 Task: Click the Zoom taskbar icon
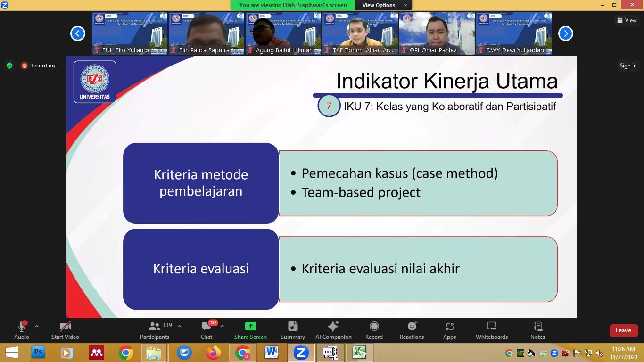click(x=301, y=352)
